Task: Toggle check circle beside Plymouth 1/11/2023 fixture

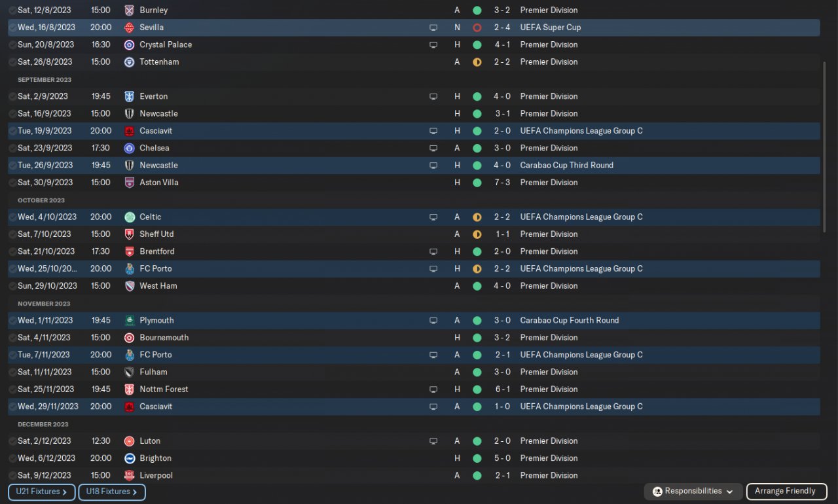Action: (12, 320)
